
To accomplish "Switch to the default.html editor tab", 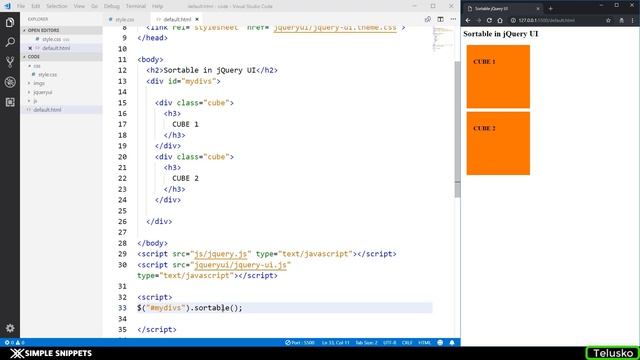I will (x=177, y=19).
